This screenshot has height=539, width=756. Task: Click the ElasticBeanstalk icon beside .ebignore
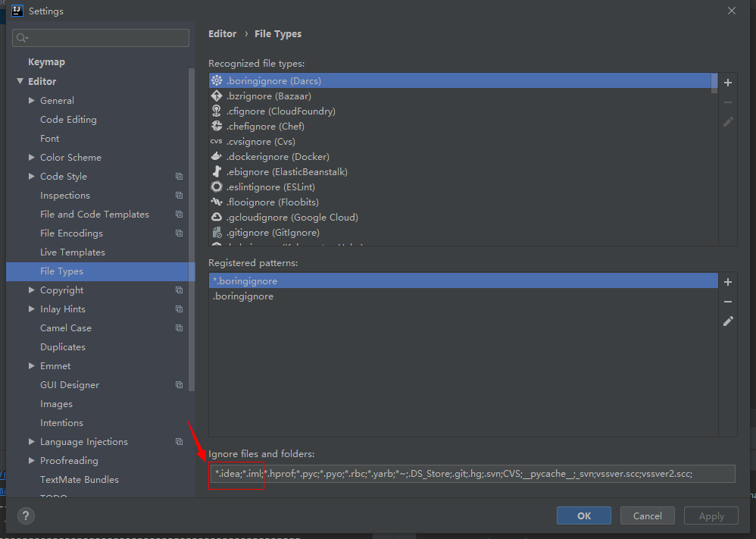pos(217,172)
